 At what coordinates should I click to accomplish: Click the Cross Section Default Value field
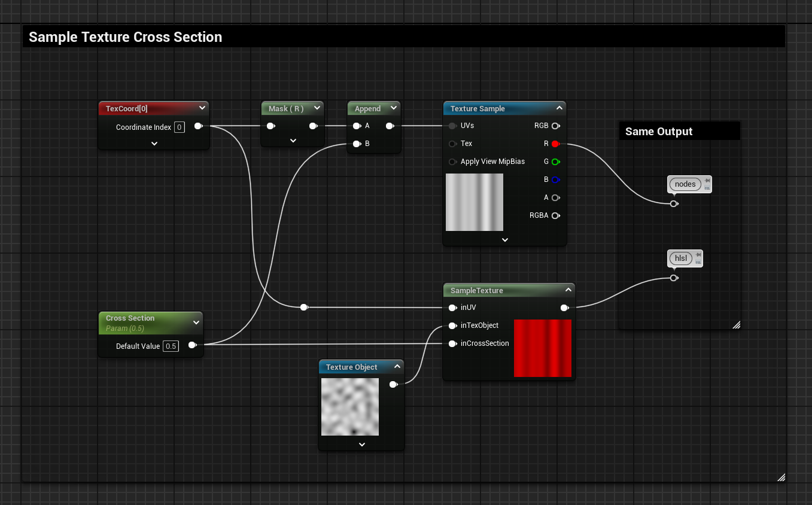pos(171,346)
